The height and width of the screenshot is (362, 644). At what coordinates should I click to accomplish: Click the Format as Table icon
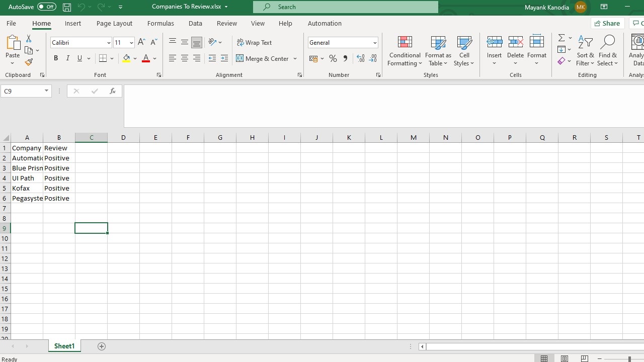[438, 42]
